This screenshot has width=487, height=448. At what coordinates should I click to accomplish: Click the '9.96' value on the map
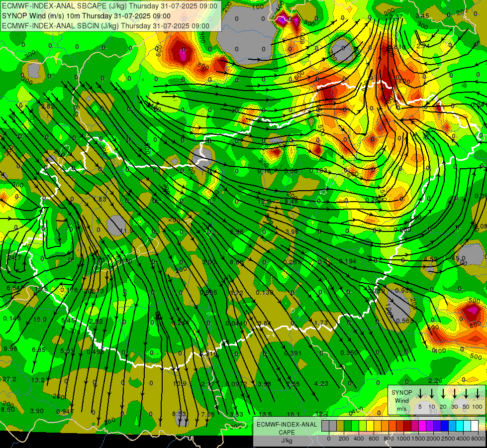10,349
